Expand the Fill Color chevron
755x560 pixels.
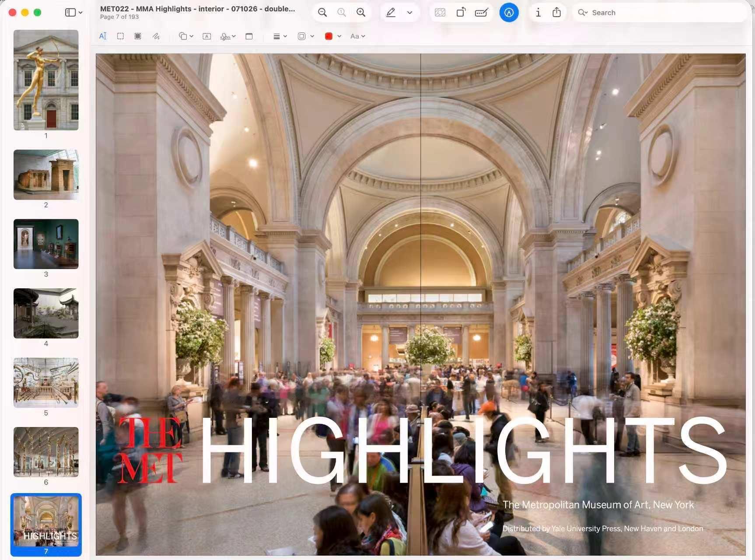coord(339,36)
